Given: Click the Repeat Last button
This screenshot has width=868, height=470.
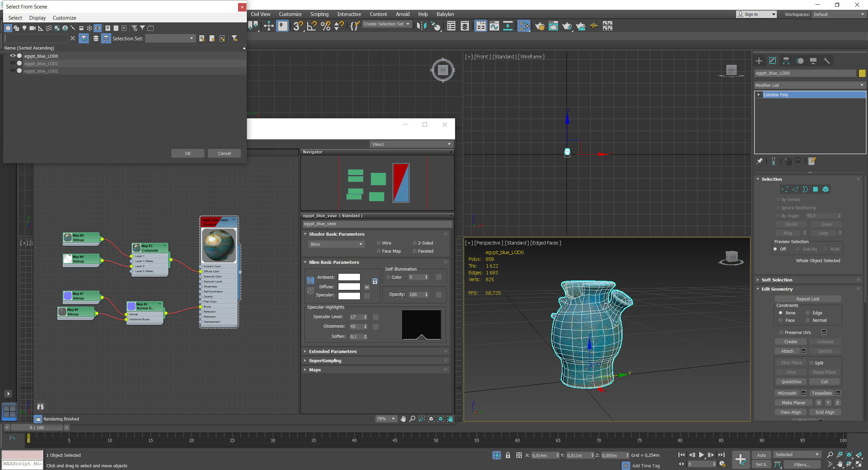Looking at the screenshot, I should click(x=808, y=299).
